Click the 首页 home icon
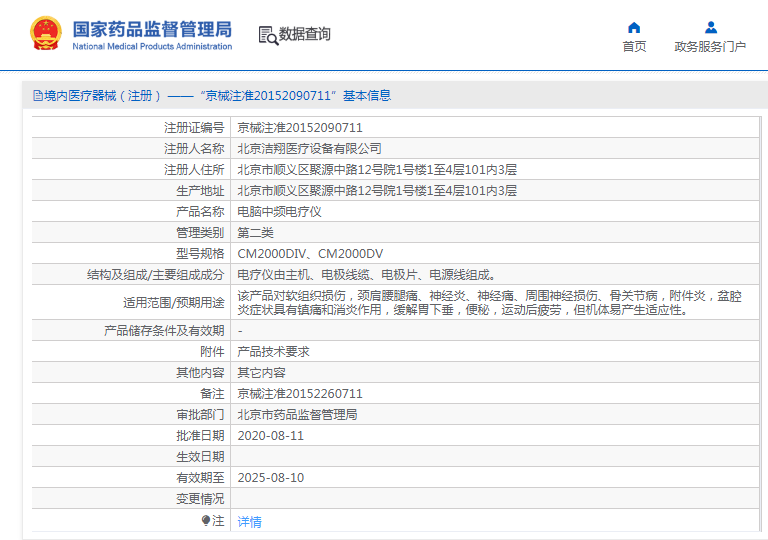This screenshot has width=768, height=540. click(x=634, y=27)
